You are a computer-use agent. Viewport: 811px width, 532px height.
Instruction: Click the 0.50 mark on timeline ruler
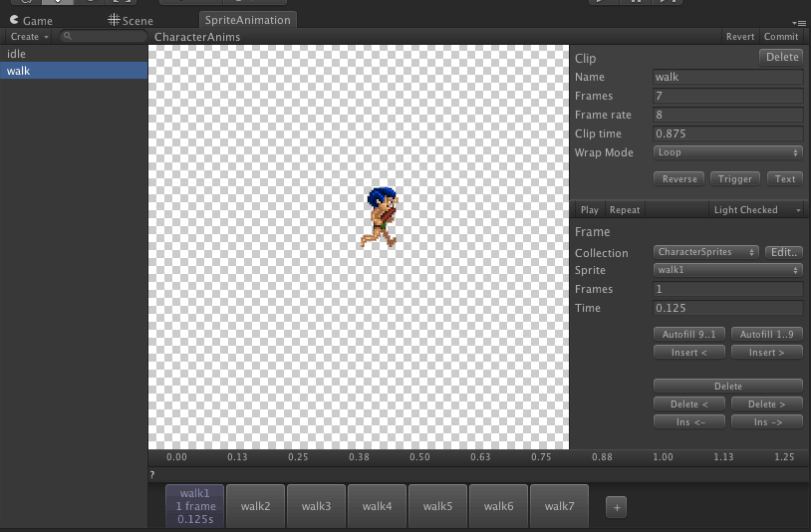[x=419, y=457]
